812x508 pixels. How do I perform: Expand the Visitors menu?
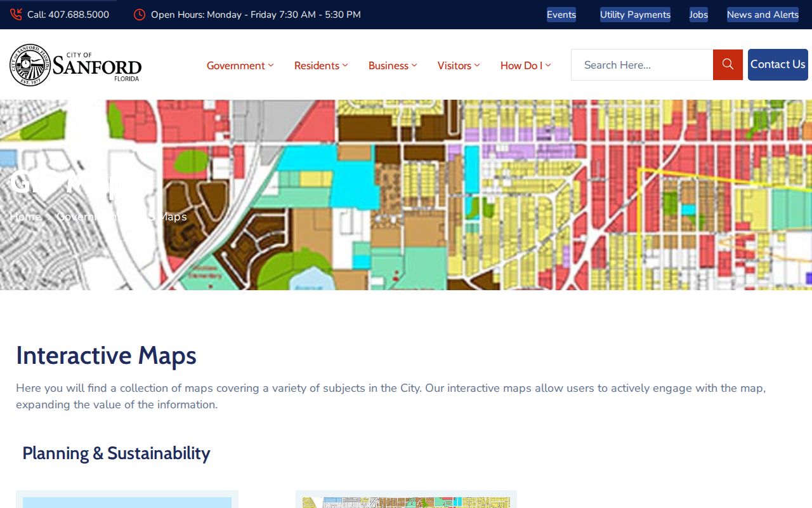point(459,65)
